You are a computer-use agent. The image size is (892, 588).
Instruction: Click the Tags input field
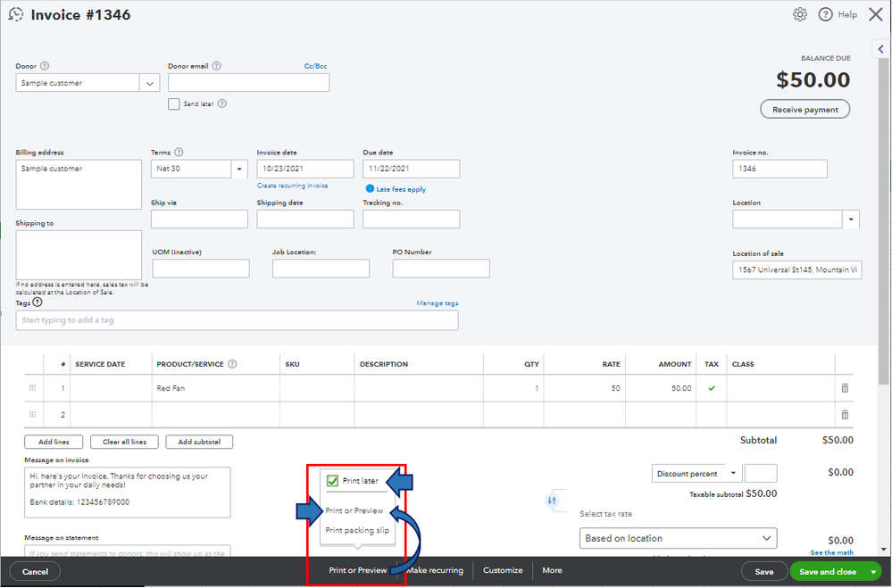(x=237, y=320)
